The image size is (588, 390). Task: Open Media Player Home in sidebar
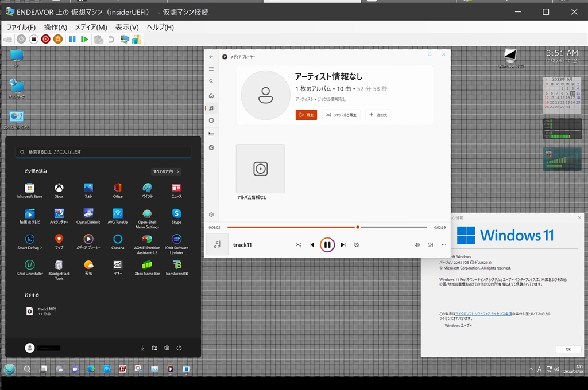pos(211,95)
